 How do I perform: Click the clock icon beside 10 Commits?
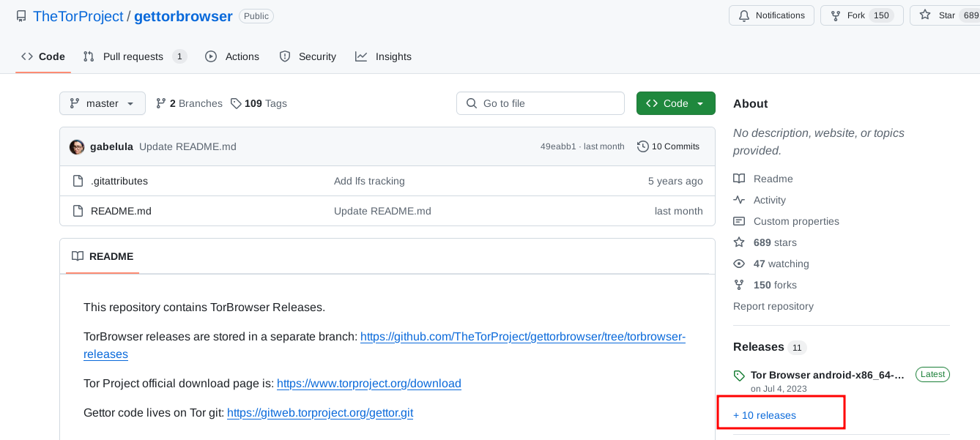click(642, 146)
